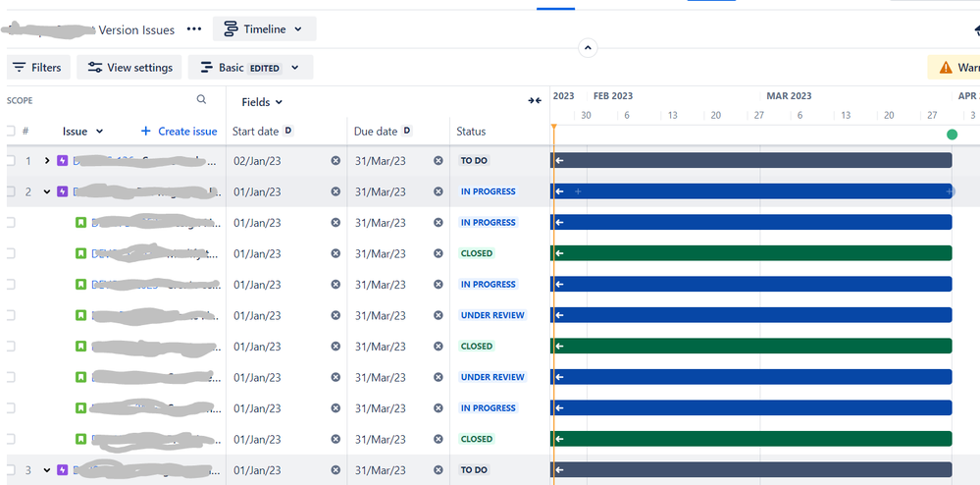This screenshot has width=980, height=485.
Task: Select the grey timeline bar of row 3
Action: pyautogui.click(x=751, y=469)
